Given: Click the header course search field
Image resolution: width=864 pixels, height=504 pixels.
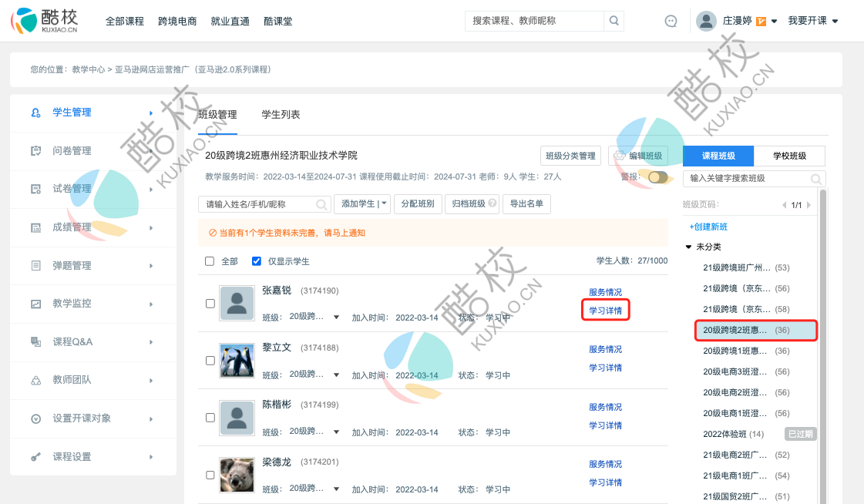Looking at the screenshot, I should coord(534,21).
